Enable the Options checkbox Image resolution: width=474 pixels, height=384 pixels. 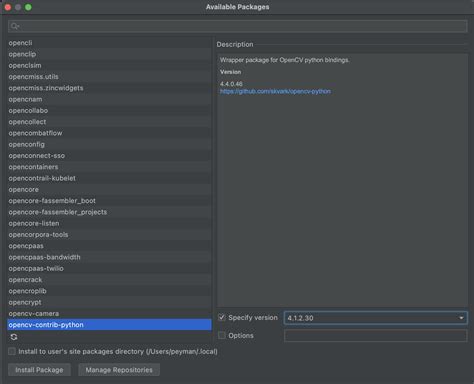click(x=222, y=335)
